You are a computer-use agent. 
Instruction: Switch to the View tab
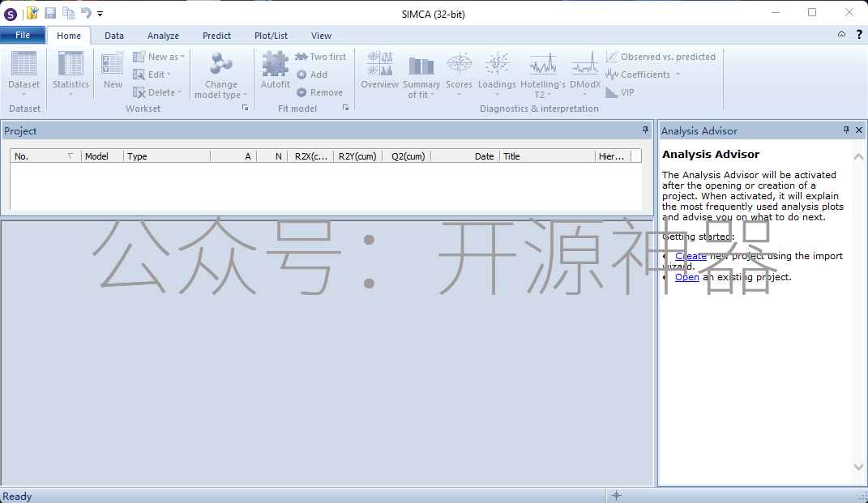(321, 36)
